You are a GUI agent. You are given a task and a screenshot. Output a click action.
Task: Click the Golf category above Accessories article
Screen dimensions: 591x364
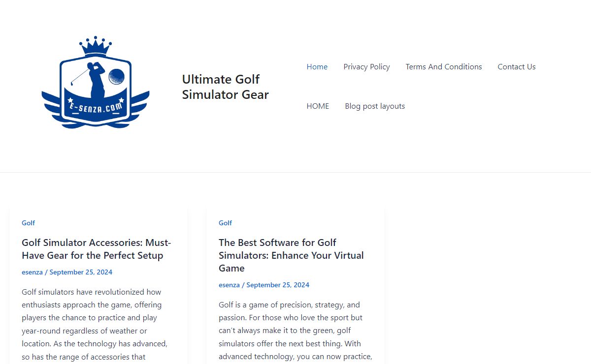(x=28, y=223)
